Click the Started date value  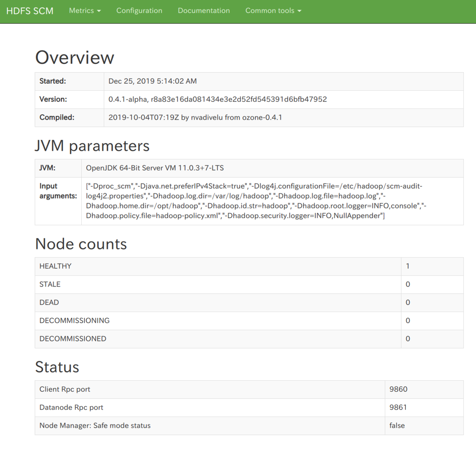tap(153, 81)
